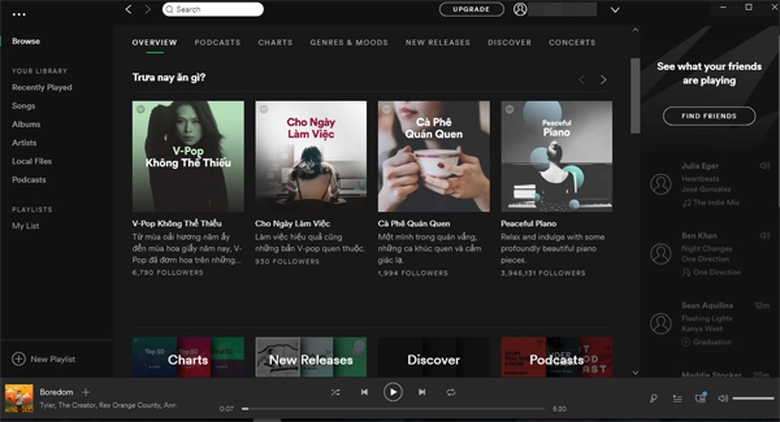This screenshot has width=780, height=422.
Task: Click the Find Friends button
Action: [709, 116]
